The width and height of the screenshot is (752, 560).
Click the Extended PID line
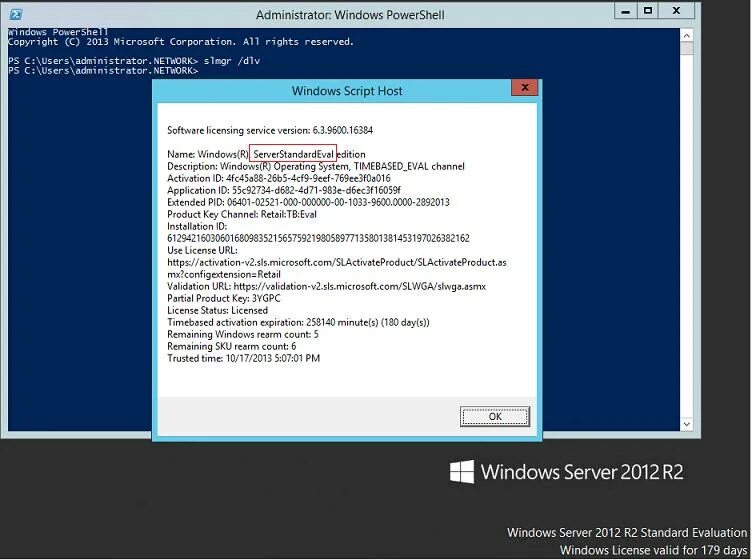(308, 202)
